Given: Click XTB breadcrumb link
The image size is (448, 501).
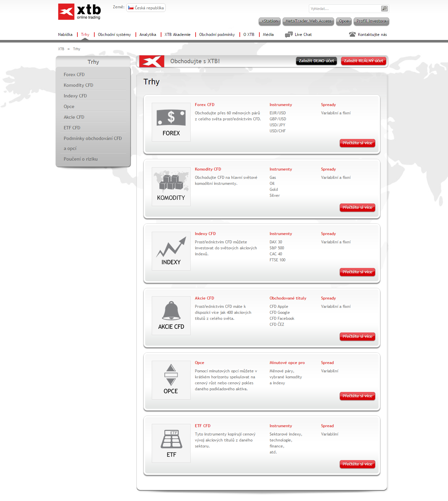Looking at the screenshot, I should coord(61,49).
